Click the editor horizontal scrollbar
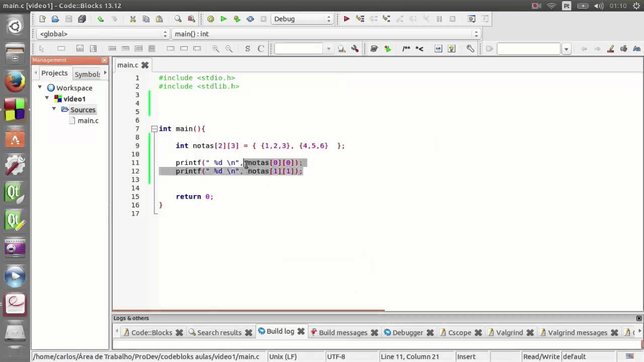This screenshot has width=644, height=362. click(x=248, y=310)
